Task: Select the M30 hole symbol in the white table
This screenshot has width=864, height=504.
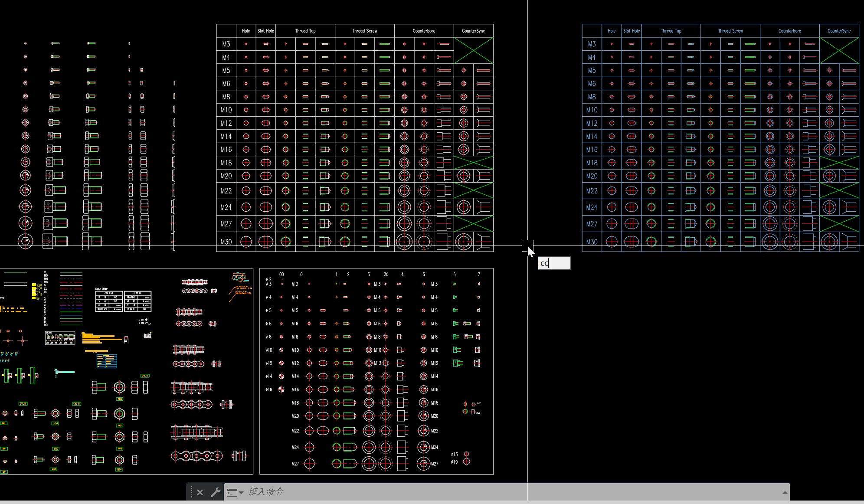Action: click(246, 242)
